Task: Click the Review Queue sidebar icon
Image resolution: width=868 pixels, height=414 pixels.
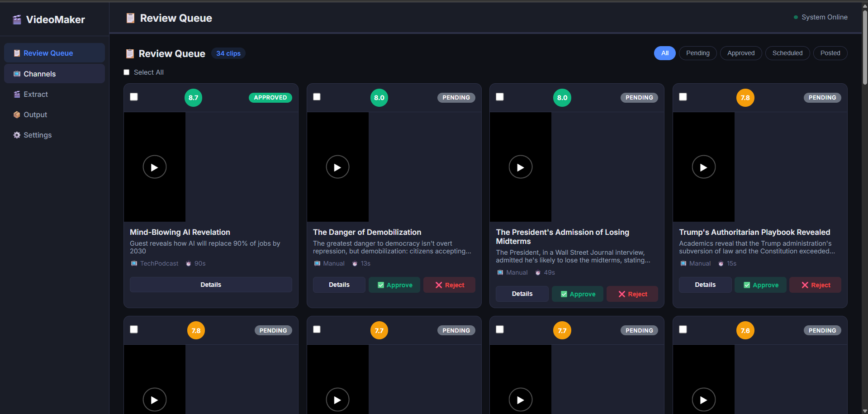Action: pos(16,53)
